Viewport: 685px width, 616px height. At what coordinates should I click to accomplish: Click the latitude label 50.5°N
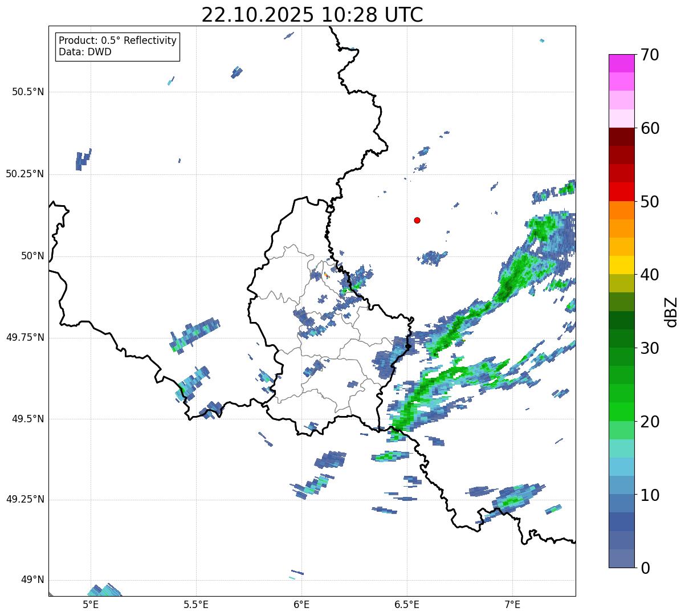pyautogui.click(x=28, y=92)
